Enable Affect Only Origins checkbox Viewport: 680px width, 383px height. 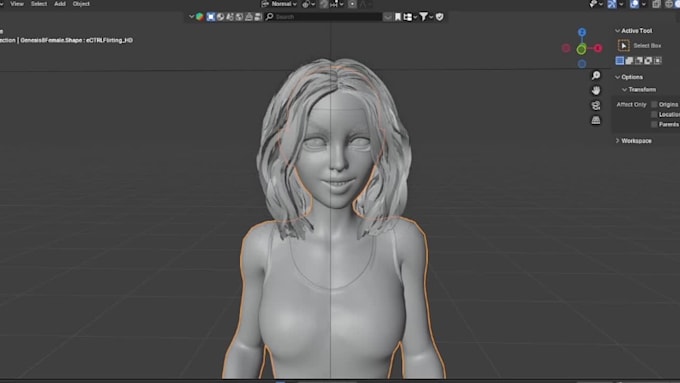click(654, 105)
